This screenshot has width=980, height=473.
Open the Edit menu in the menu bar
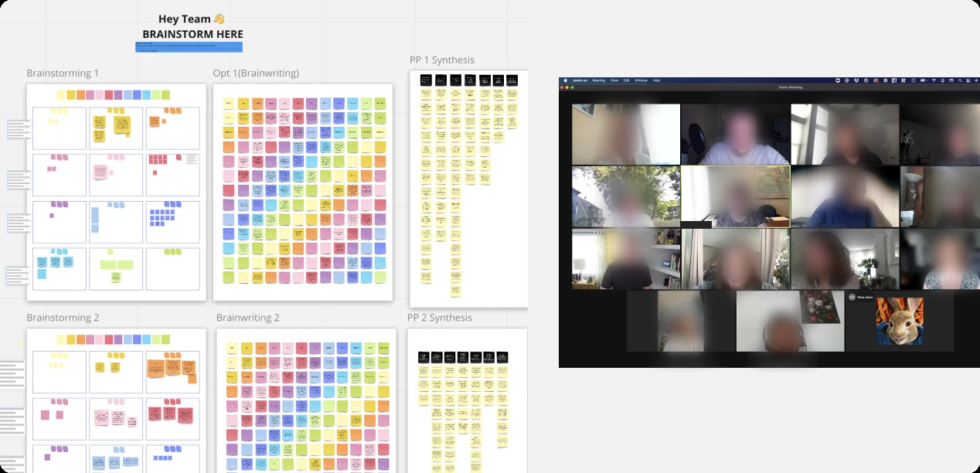pos(627,80)
